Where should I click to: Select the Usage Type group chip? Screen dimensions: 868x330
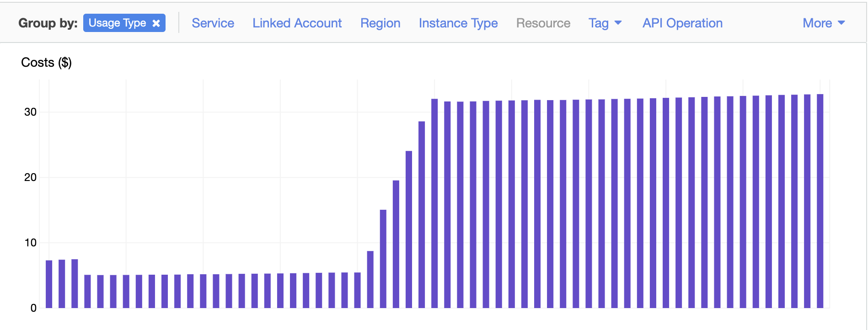tap(124, 23)
